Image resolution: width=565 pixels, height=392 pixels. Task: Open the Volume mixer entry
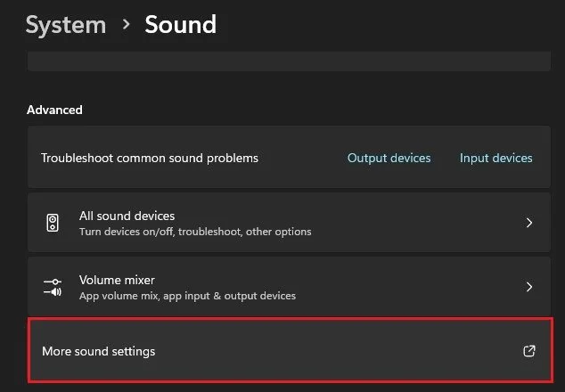pos(111,280)
